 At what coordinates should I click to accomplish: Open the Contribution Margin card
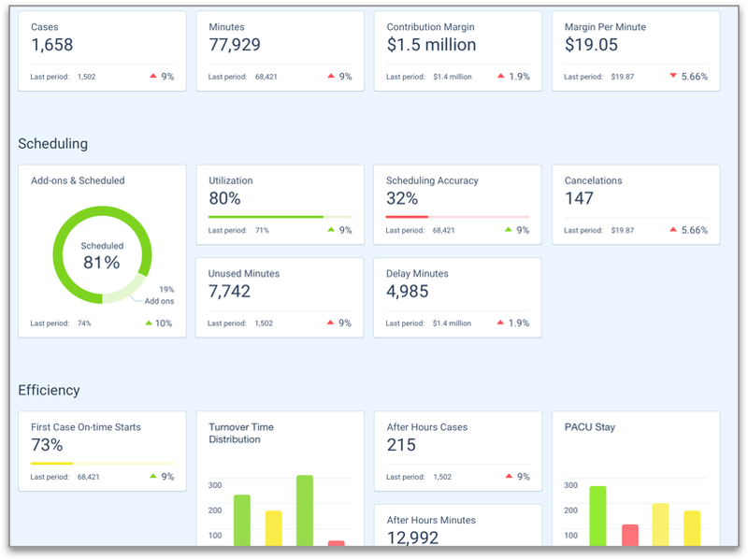point(457,45)
